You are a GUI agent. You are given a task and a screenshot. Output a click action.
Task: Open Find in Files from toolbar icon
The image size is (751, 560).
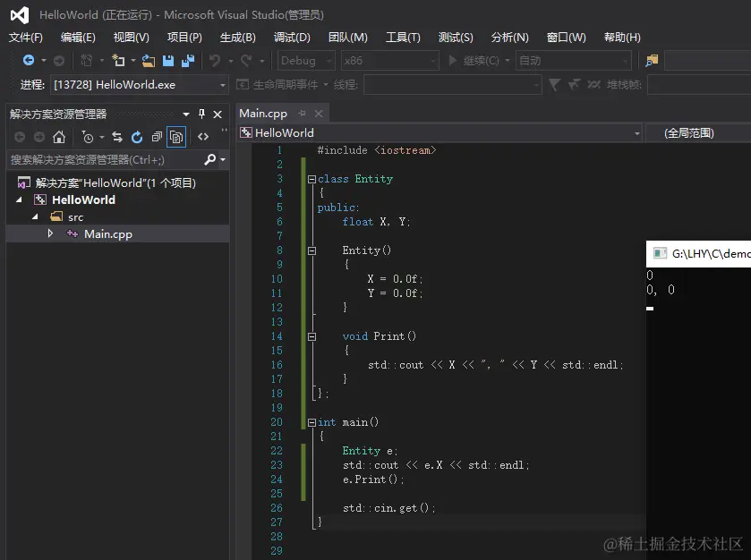click(652, 60)
